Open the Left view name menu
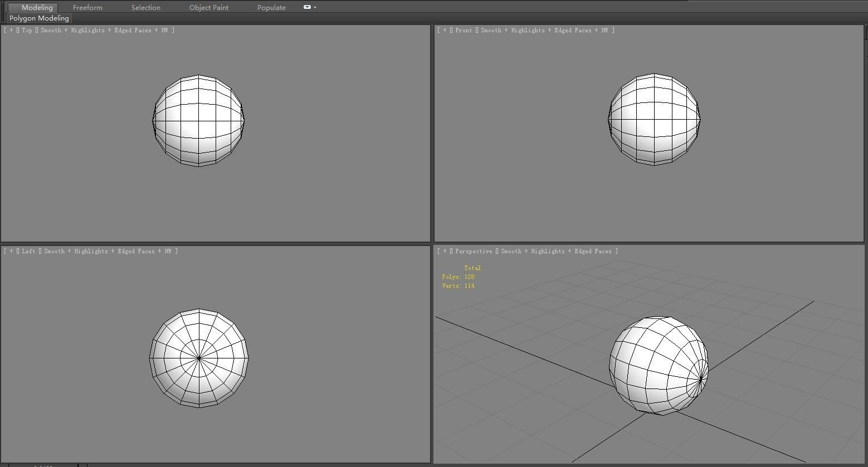Image resolution: width=868 pixels, height=467 pixels. 28,251
